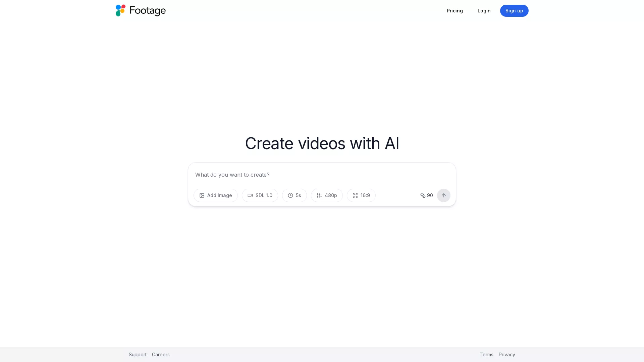Click the coins credit icon near 90
The image size is (644, 362).
(423, 195)
